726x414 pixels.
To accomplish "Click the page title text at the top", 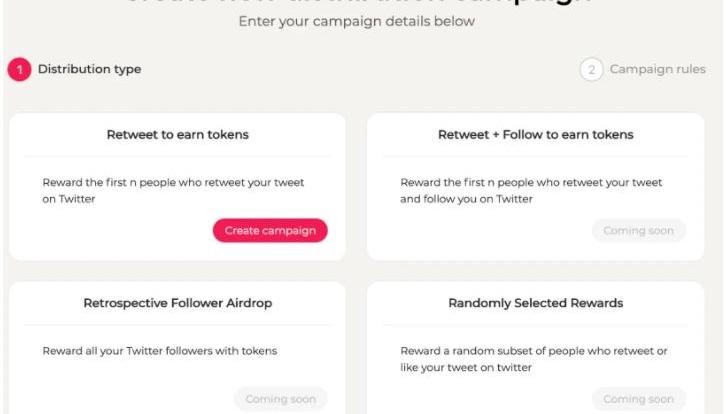I will (x=362, y=3).
